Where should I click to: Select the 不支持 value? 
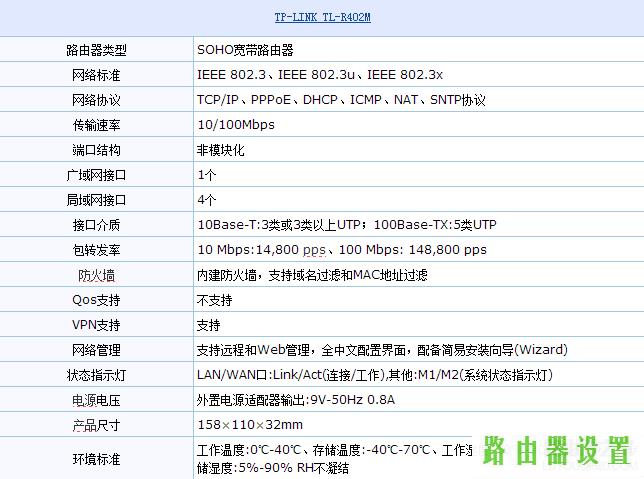(x=214, y=300)
